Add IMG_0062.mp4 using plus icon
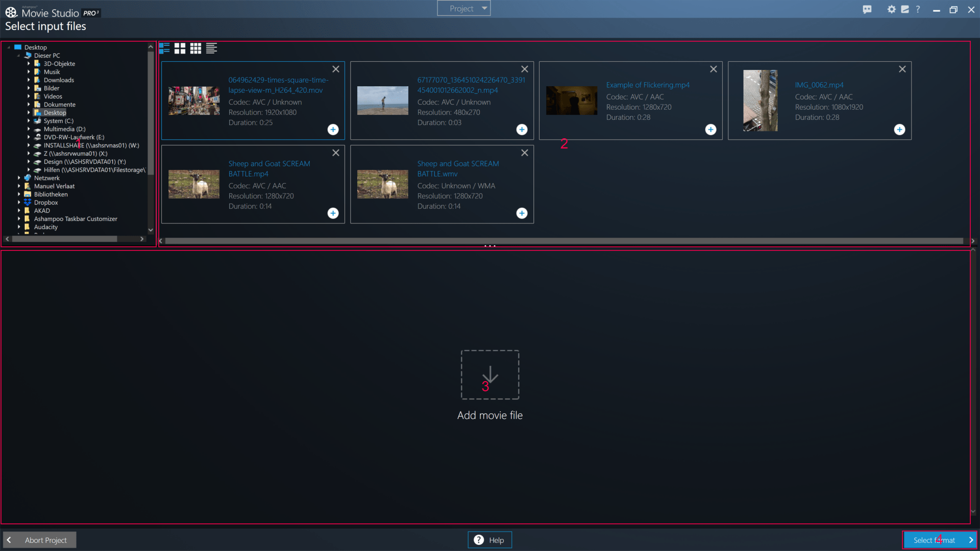This screenshot has height=551, width=980. point(900,130)
